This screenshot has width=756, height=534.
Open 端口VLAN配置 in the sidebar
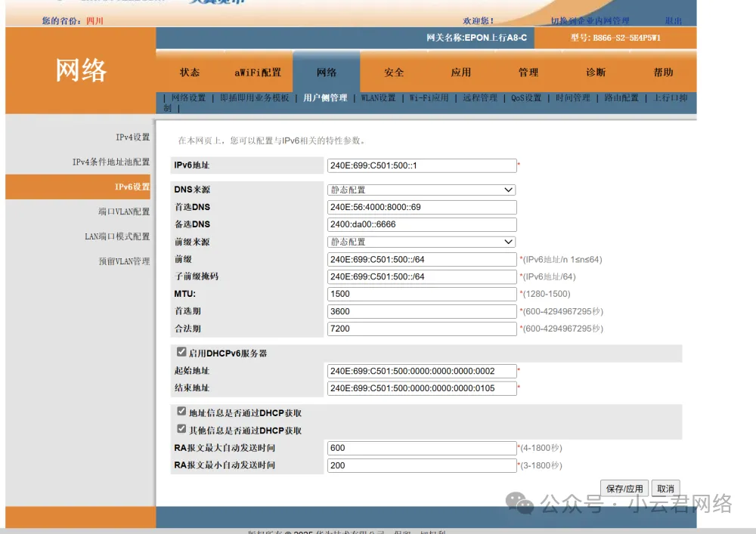[124, 211]
